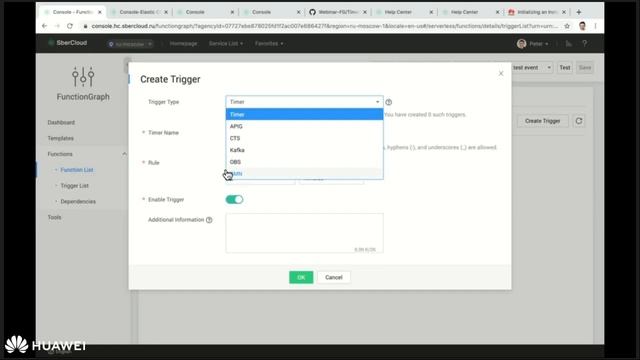Click the billing chart icon in top bar
Screen dimensions: 640x360
[x=569, y=43]
